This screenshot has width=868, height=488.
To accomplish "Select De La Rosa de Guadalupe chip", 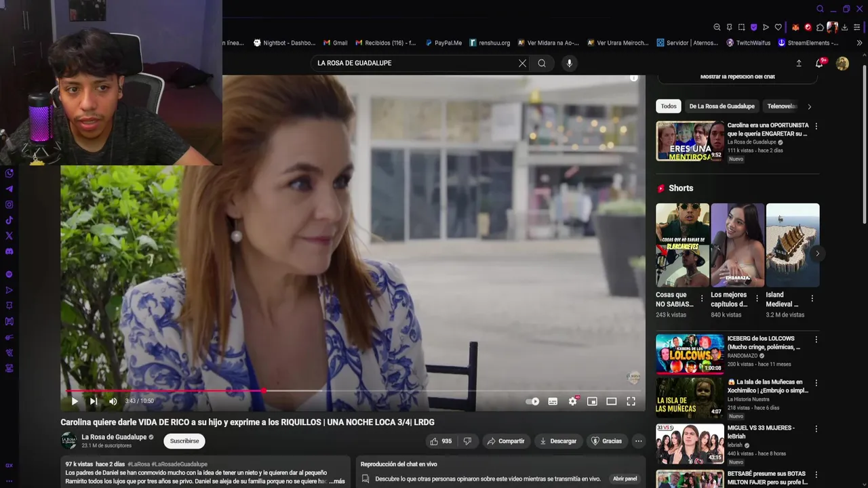I will [722, 106].
